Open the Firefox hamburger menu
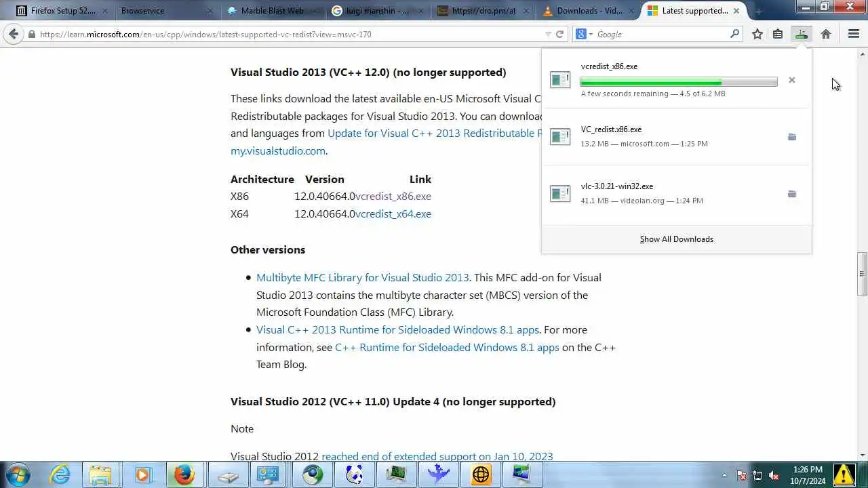The height and width of the screenshot is (488, 868). pos(854,34)
